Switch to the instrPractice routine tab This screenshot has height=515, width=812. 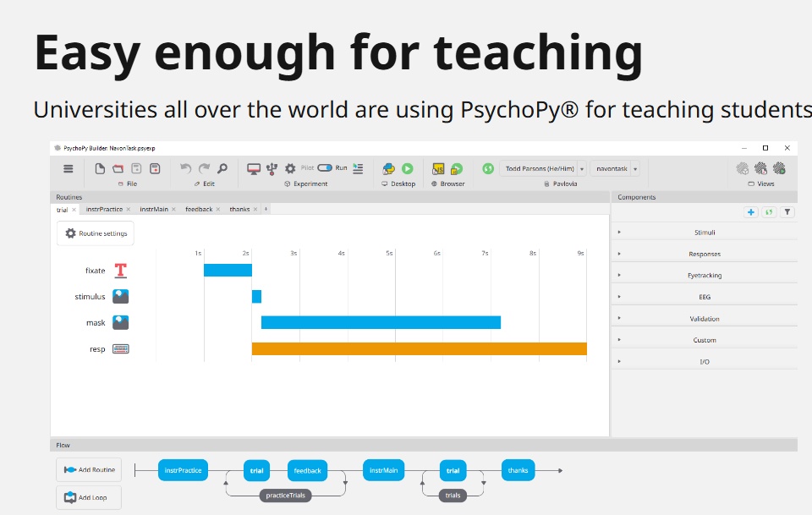pyautogui.click(x=104, y=209)
